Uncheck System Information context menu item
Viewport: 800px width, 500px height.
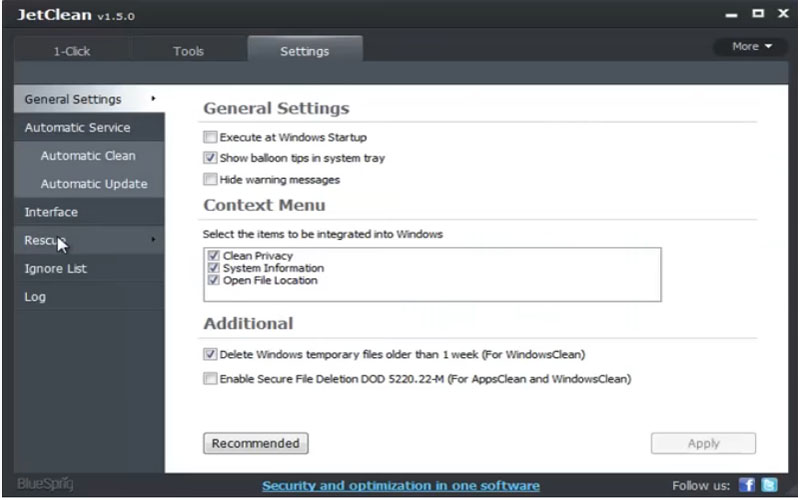214,267
